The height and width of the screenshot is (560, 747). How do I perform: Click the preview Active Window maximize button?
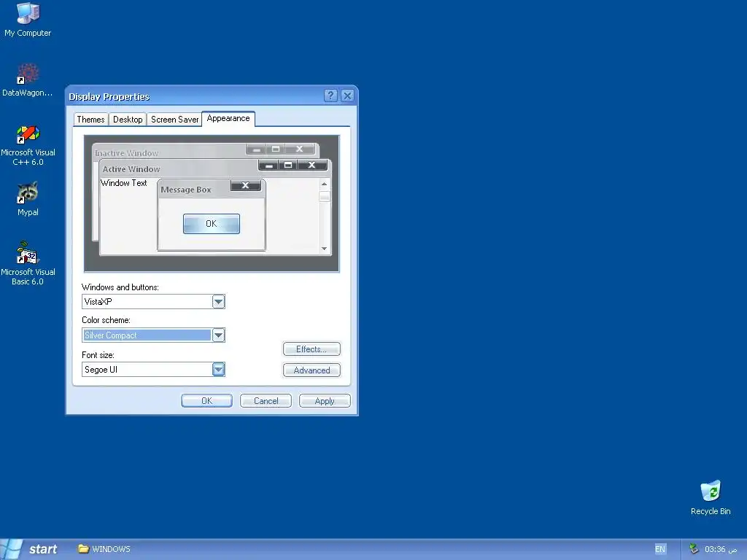pyautogui.click(x=287, y=166)
